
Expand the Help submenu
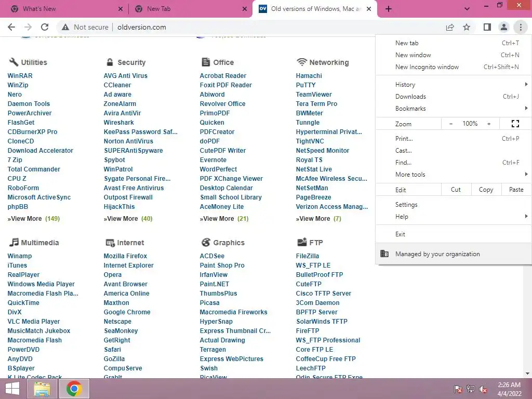click(x=454, y=217)
